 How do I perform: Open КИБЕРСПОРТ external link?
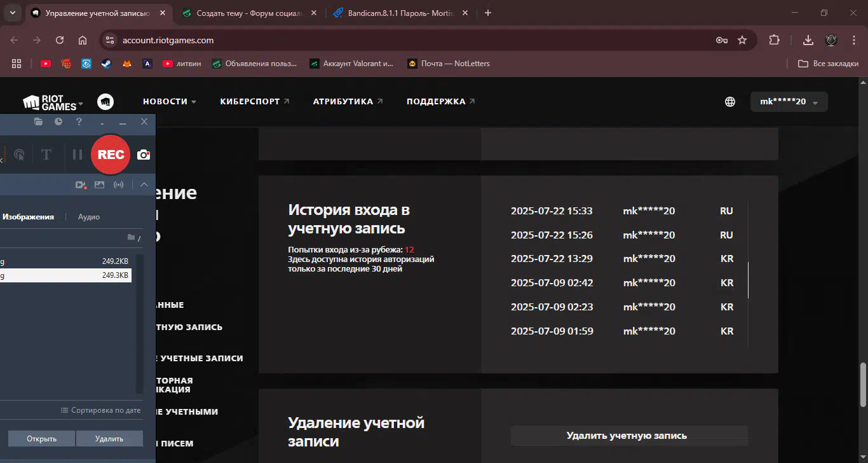click(255, 102)
